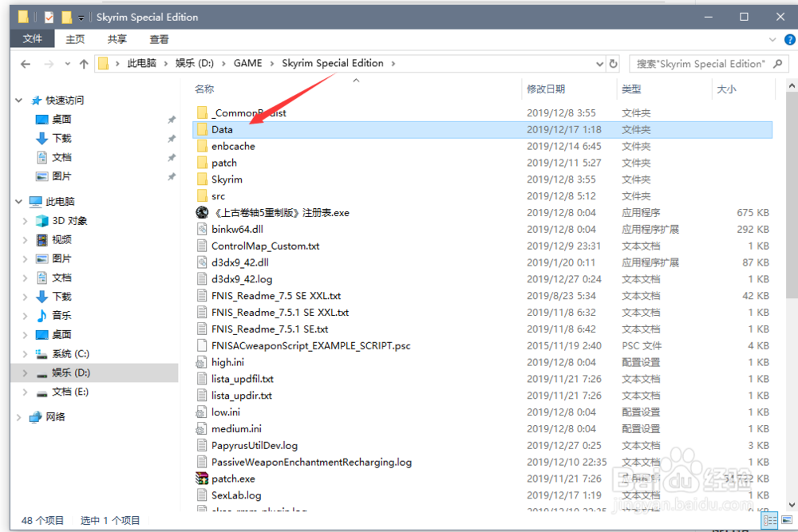
Task: Select medium.ini file
Action: click(236, 429)
